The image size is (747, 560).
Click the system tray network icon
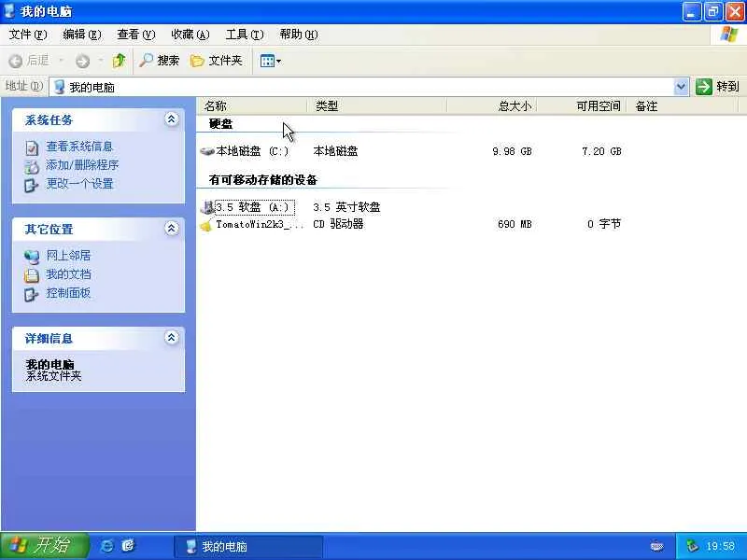(x=692, y=546)
